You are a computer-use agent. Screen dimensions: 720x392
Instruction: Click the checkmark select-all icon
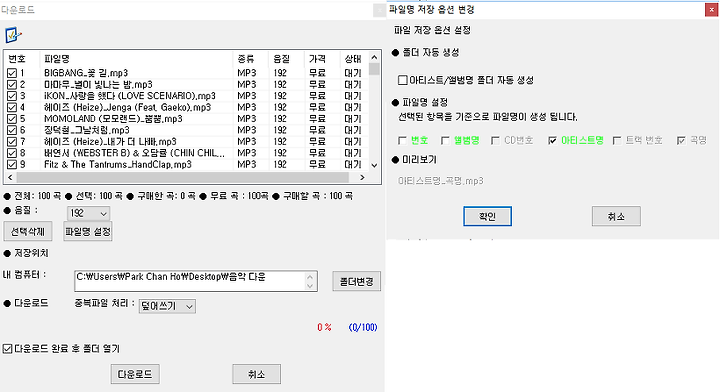point(12,35)
